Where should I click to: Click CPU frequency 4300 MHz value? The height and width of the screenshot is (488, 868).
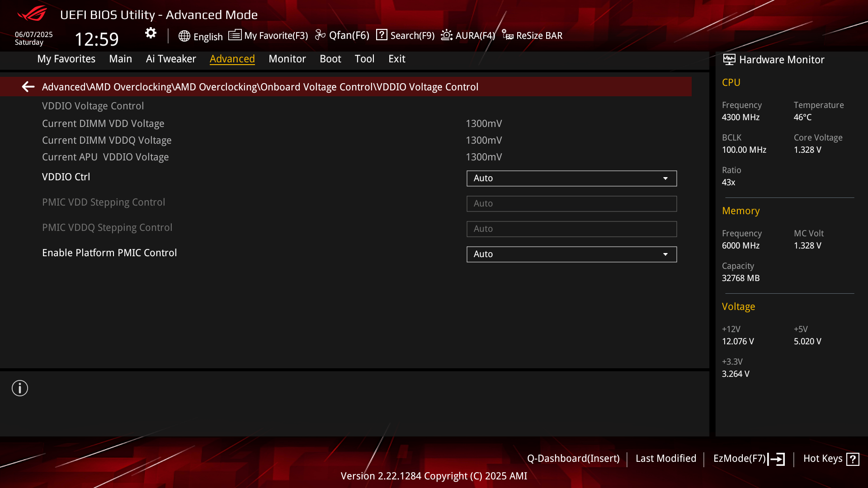click(741, 117)
